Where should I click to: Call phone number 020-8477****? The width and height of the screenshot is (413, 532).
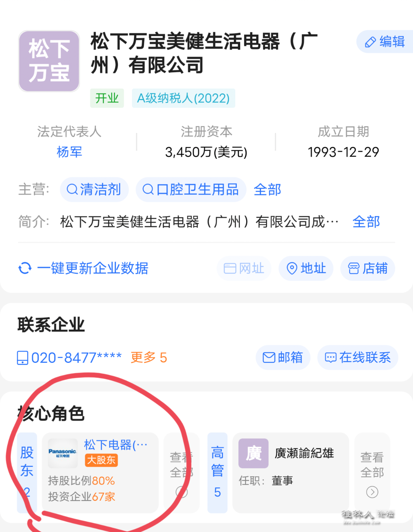click(70, 358)
